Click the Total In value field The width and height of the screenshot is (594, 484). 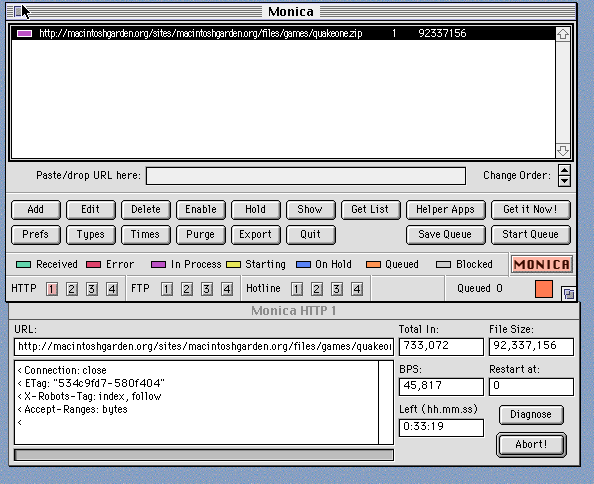[441, 347]
